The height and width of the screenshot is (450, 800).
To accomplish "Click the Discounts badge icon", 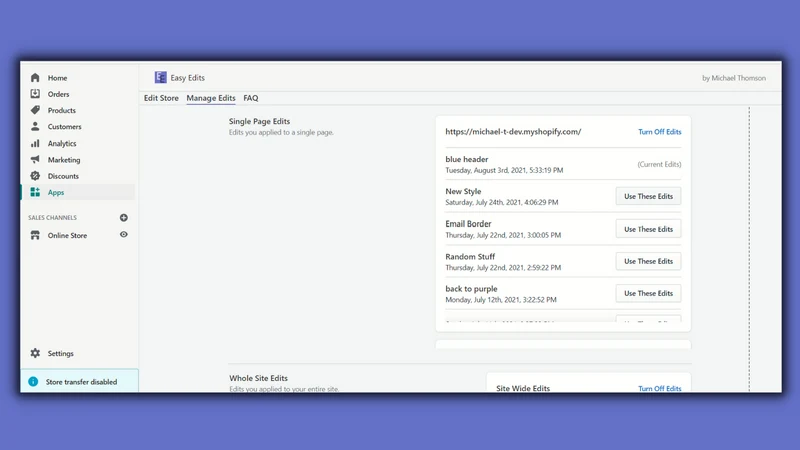I will tap(35, 176).
